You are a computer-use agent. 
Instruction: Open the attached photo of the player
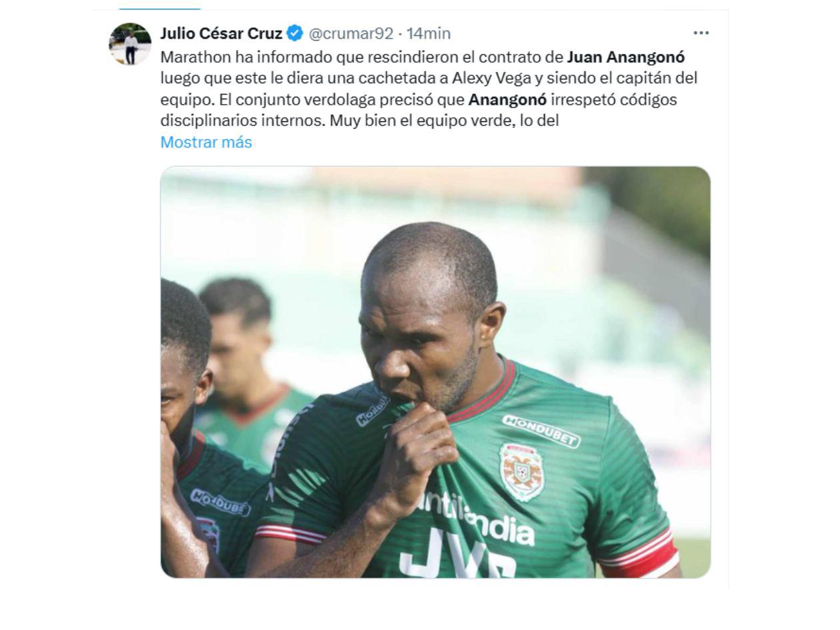tap(435, 372)
